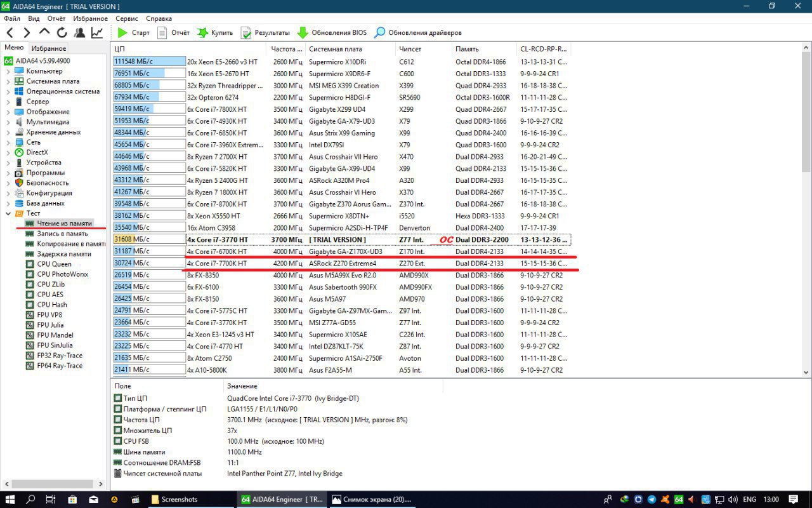Open the Отчёт toolbar button
The height and width of the screenshot is (508, 812).
173,32
